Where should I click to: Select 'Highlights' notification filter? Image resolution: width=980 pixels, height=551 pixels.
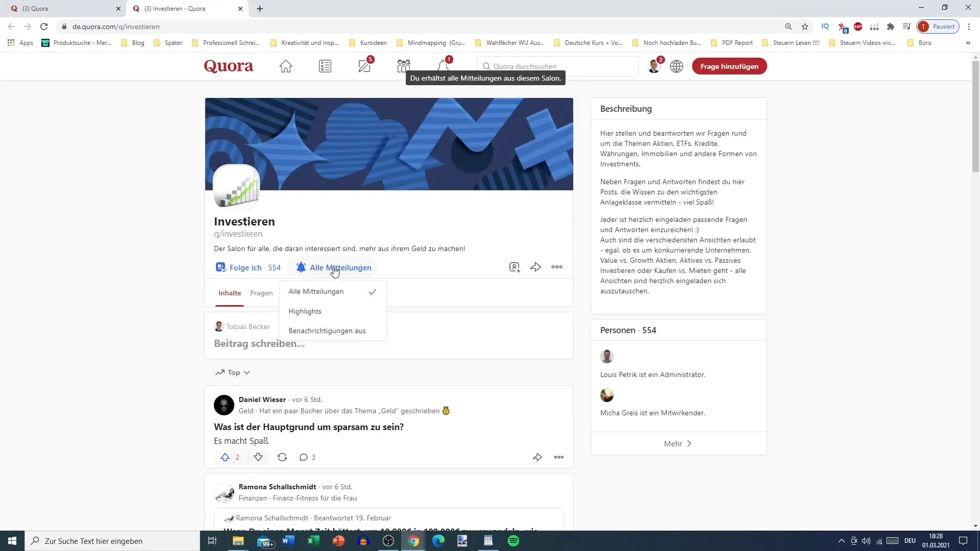coord(306,311)
